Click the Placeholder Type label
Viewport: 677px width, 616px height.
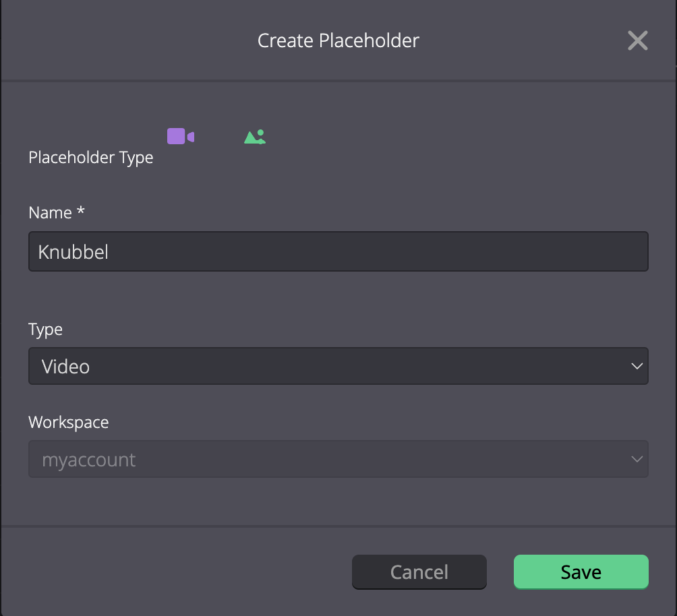coord(90,158)
